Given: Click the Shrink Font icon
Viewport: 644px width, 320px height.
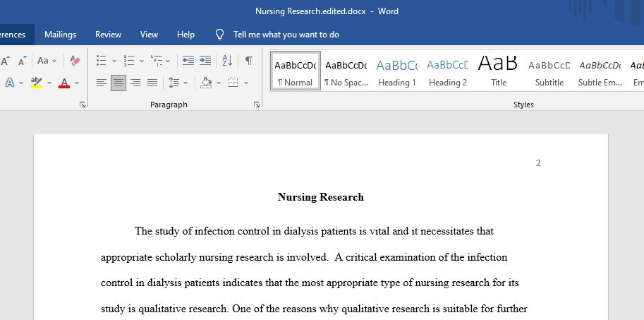Looking at the screenshot, I should click(x=23, y=61).
